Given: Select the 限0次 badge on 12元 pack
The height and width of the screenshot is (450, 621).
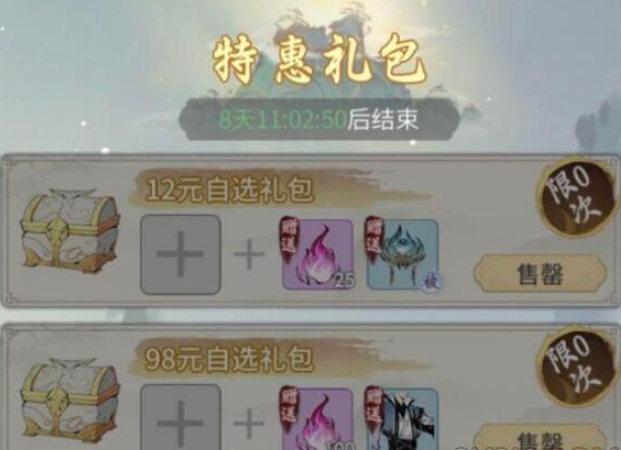Looking at the screenshot, I should pyautogui.click(x=575, y=197).
